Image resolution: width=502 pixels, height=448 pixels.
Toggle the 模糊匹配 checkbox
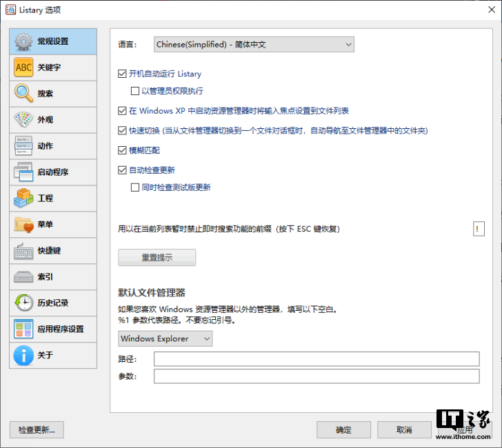click(x=122, y=150)
